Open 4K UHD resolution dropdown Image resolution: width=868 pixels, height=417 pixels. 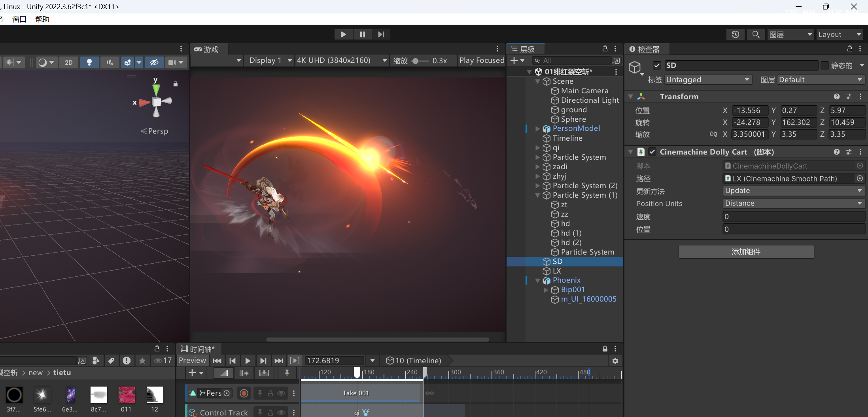pos(342,60)
